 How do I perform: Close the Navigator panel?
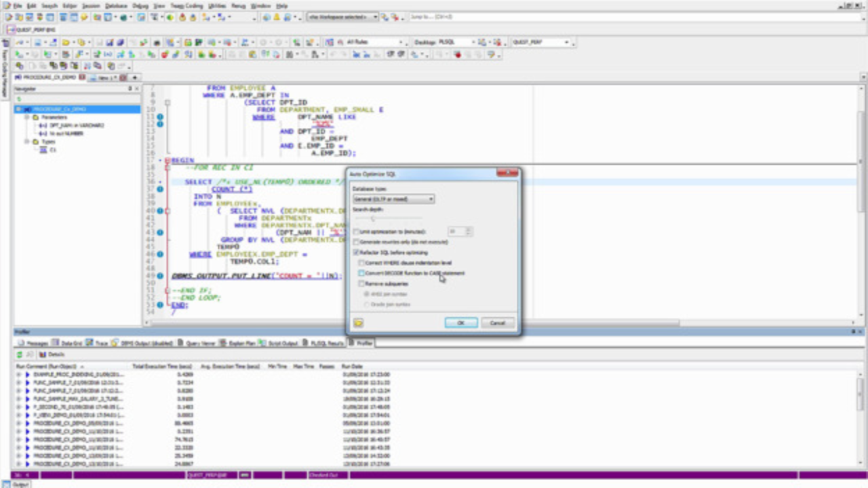(x=137, y=89)
